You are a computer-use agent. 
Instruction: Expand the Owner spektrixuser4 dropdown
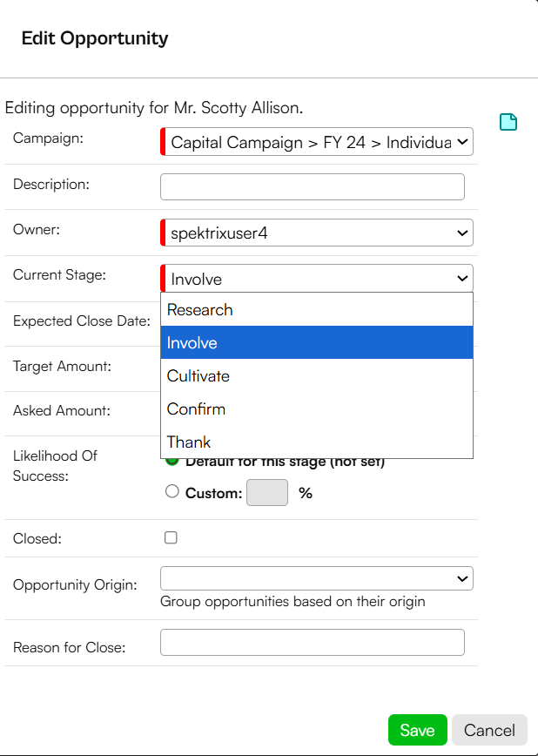click(317, 233)
